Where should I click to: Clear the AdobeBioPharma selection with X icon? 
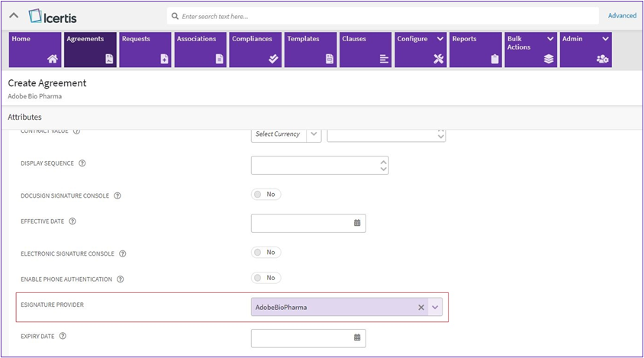pos(420,308)
